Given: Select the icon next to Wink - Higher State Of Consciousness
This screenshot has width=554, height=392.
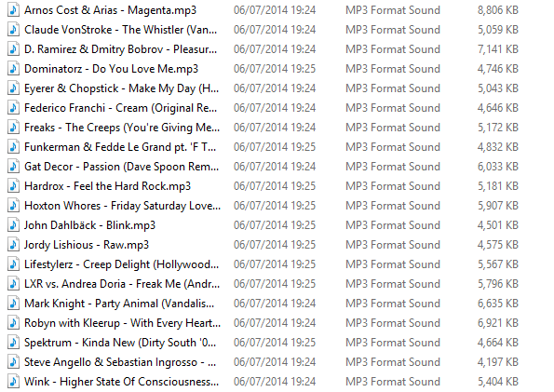Looking at the screenshot, I should (x=13, y=382).
